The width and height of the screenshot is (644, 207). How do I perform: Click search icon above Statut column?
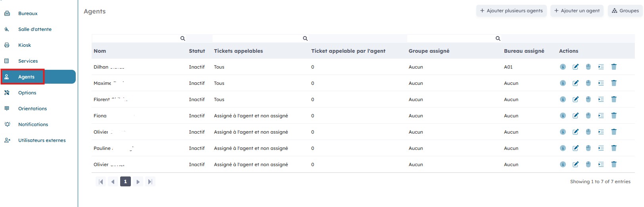click(183, 38)
